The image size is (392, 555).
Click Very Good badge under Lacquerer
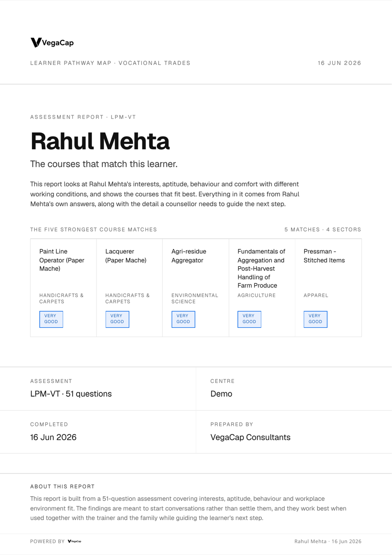117,319
